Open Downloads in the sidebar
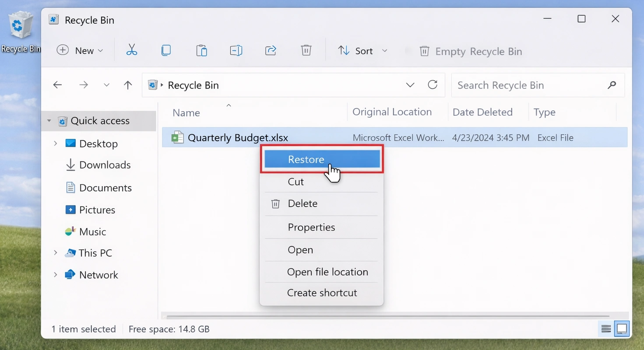This screenshot has width=644, height=350. click(x=105, y=165)
